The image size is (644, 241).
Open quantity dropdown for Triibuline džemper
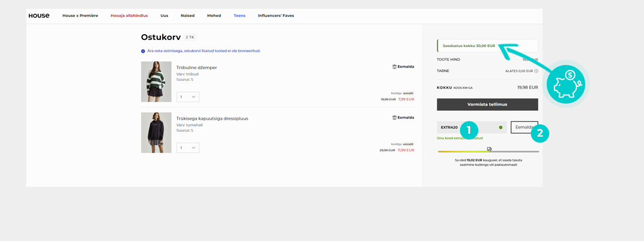tap(187, 97)
